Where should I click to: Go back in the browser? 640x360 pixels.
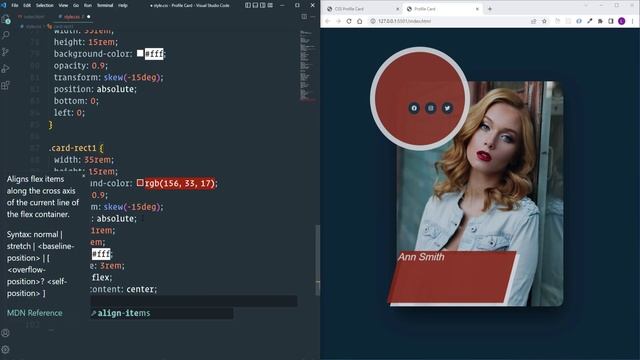[327, 21]
